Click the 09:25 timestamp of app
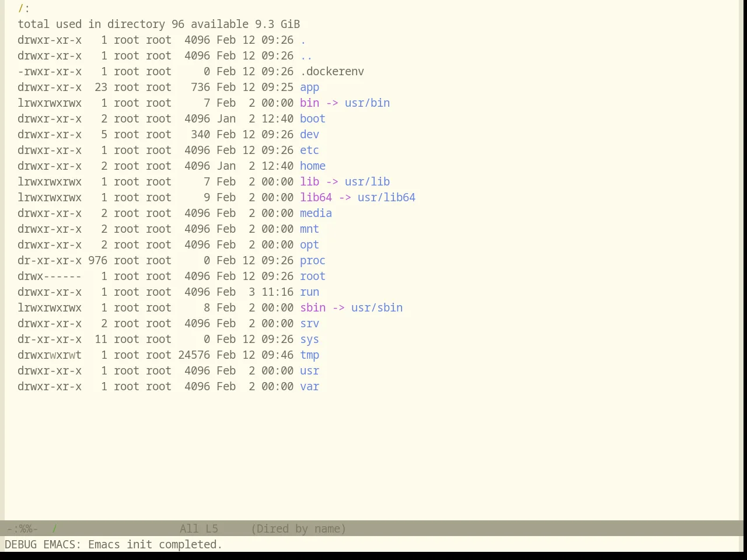Screen dimensions: 747x560 (277, 87)
